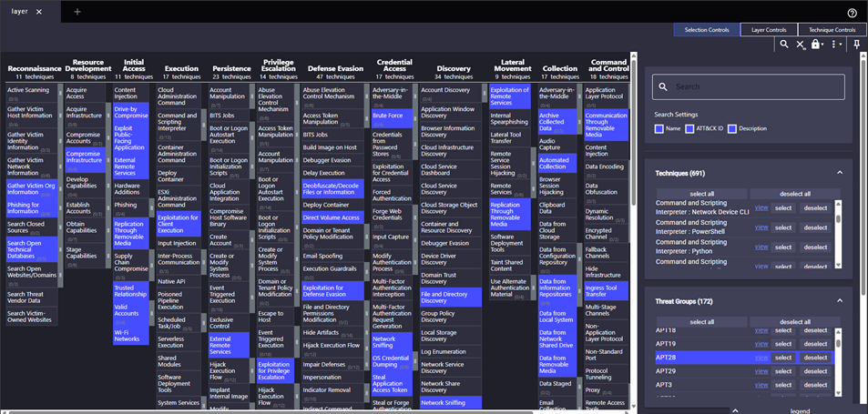Switch to the Technique Controls tab
868x414 pixels.
click(832, 30)
